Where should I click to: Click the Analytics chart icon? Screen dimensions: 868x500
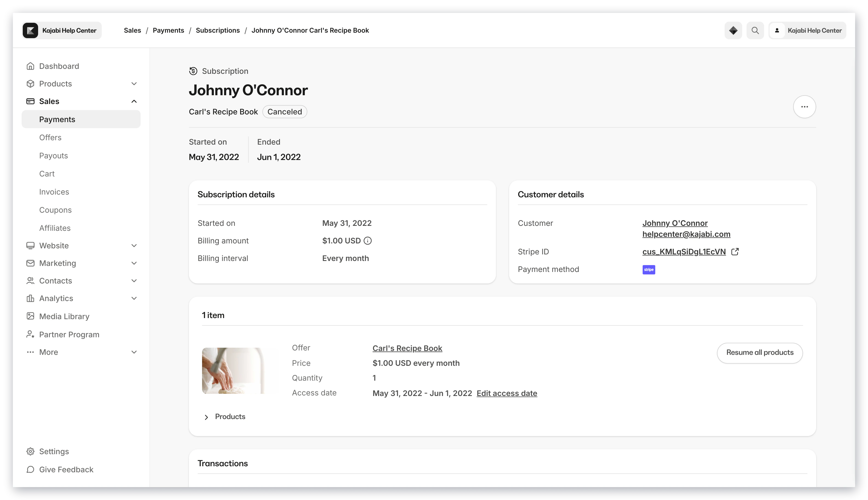[x=30, y=298]
